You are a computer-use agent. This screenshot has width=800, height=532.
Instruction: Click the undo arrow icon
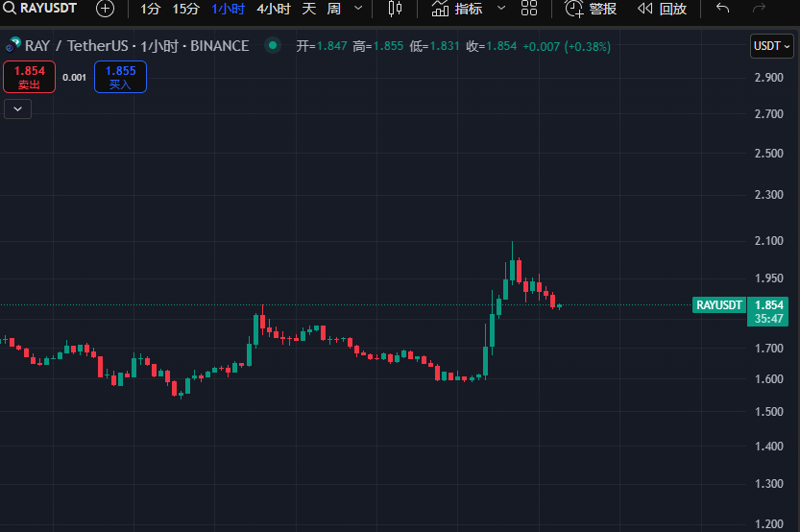[x=722, y=9]
